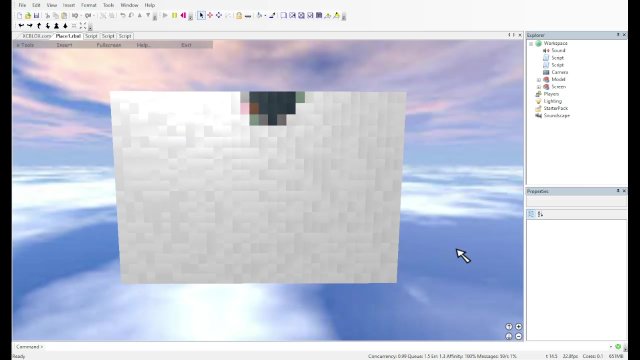Viewport: 640px width, 360px height.
Task: Click Insert in the viewport bar
Action: click(64, 45)
